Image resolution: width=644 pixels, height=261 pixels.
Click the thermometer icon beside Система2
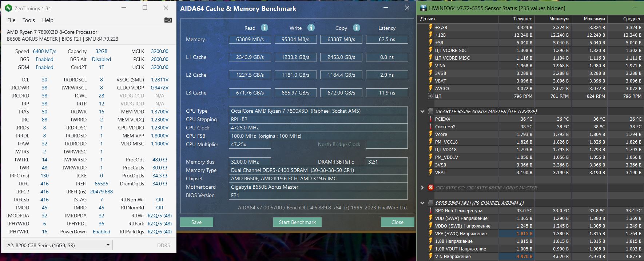pos(431,127)
